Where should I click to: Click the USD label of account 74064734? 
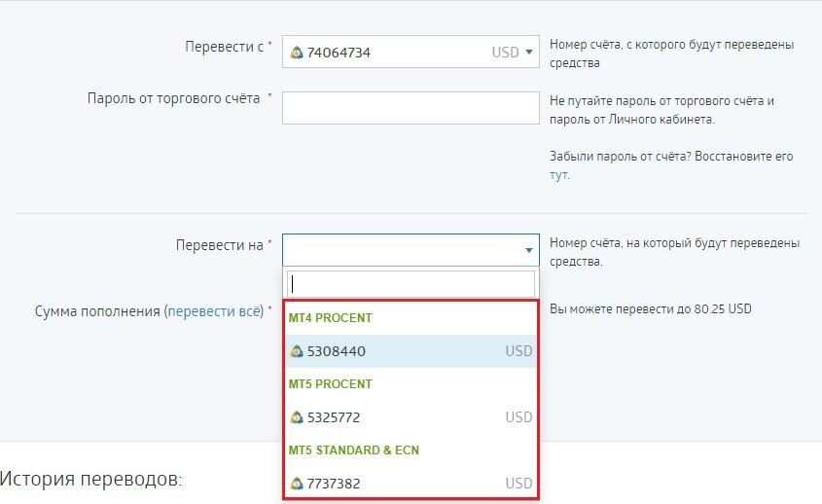pyautogui.click(x=506, y=52)
